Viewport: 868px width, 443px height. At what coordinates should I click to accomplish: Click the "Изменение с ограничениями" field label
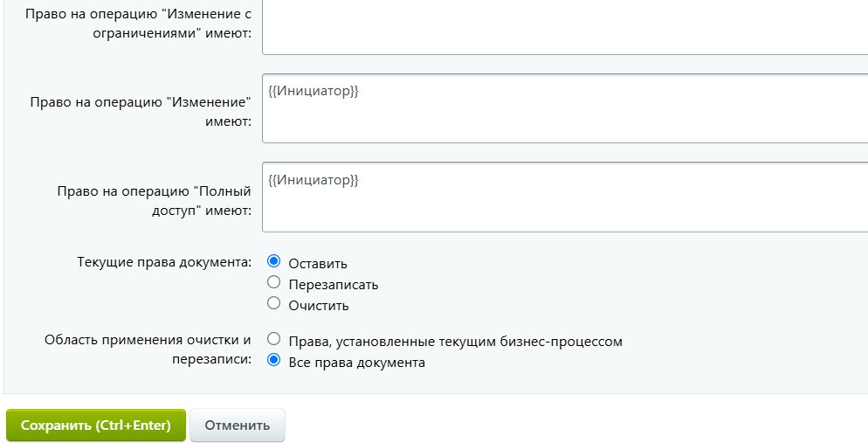tap(139, 24)
